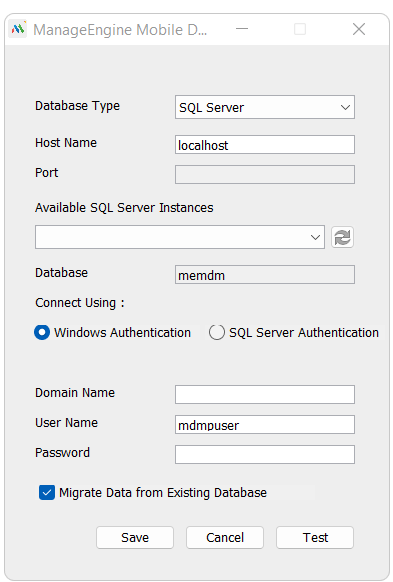Click the Database Type label

tap(78, 106)
